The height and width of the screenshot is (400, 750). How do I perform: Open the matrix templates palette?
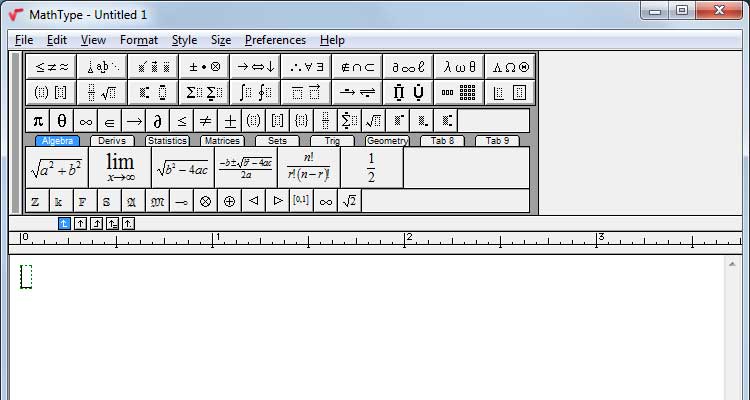[x=459, y=92]
